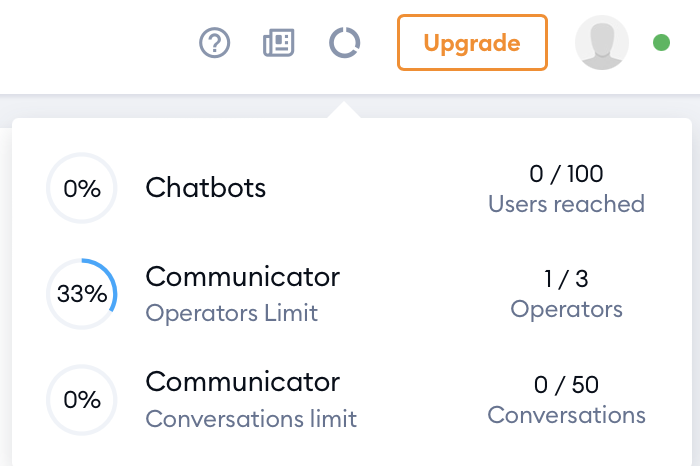Click the 33% Operators progress ring
Viewport: 700px width, 466px height.
[x=82, y=294]
